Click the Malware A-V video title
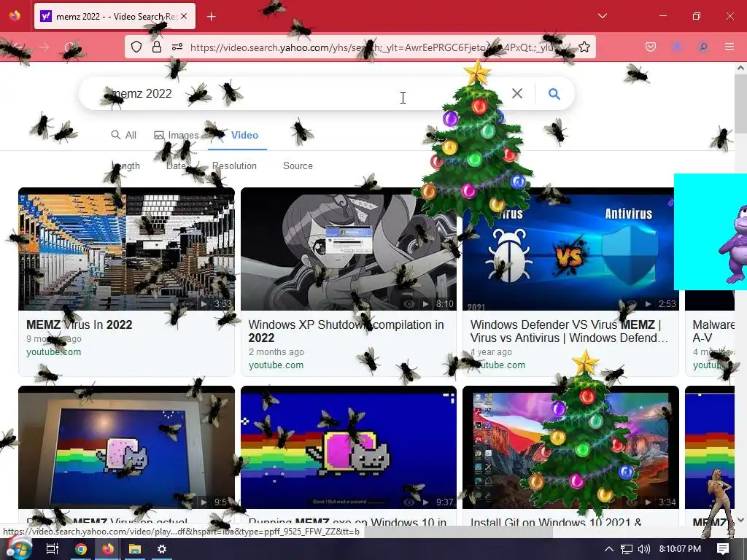Image resolution: width=747 pixels, height=560 pixels. (x=713, y=332)
